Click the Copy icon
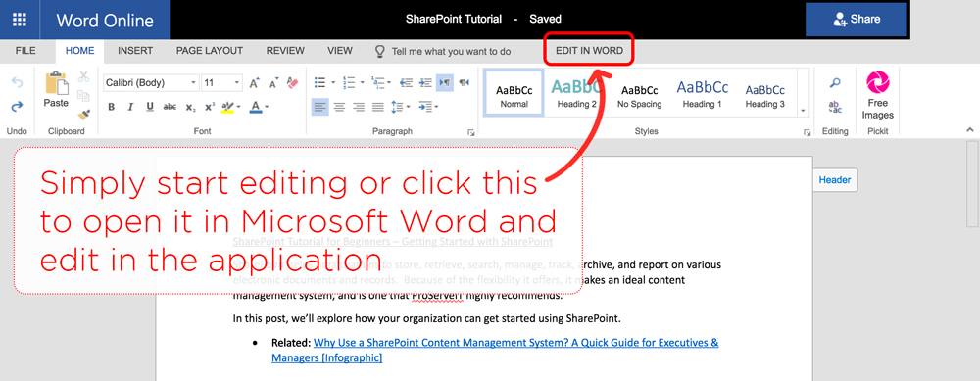The height and width of the screenshot is (381, 980). pyautogui.click(x=83, y=96)
